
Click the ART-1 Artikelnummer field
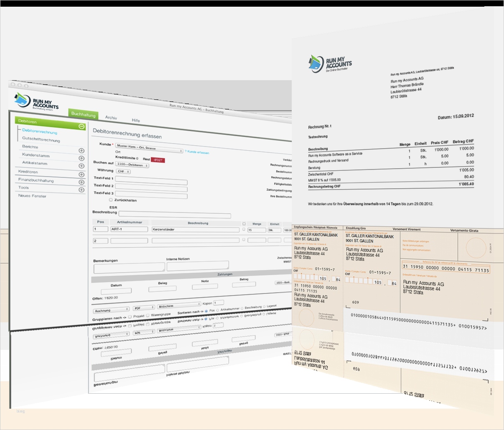129,229
